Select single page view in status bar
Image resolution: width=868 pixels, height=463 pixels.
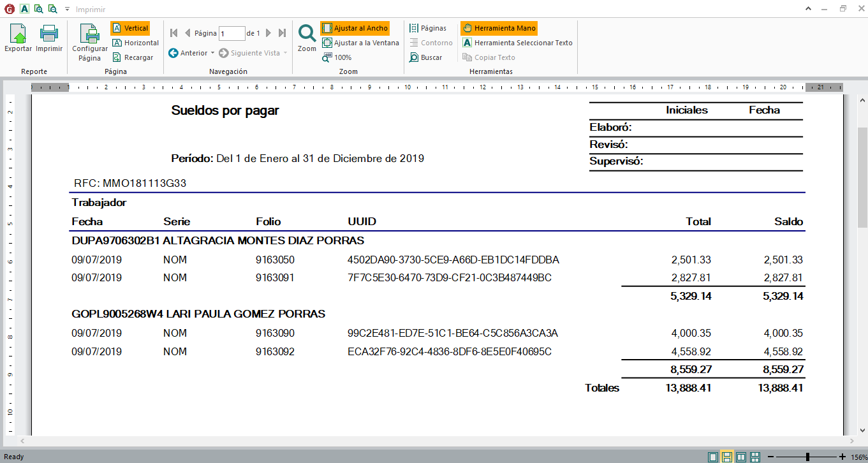(712, 457)
